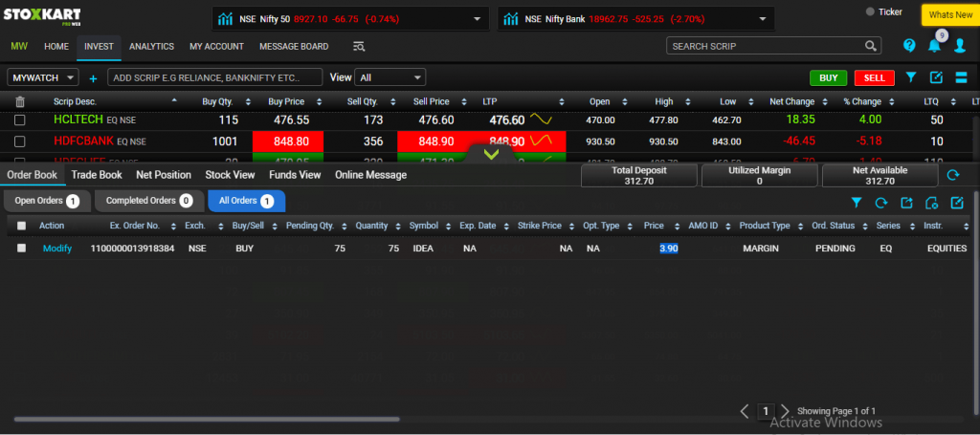Viewport: 980px width, 435px height.
Task: Sort watchlist by Buy Price column
Action: (320, 101)
